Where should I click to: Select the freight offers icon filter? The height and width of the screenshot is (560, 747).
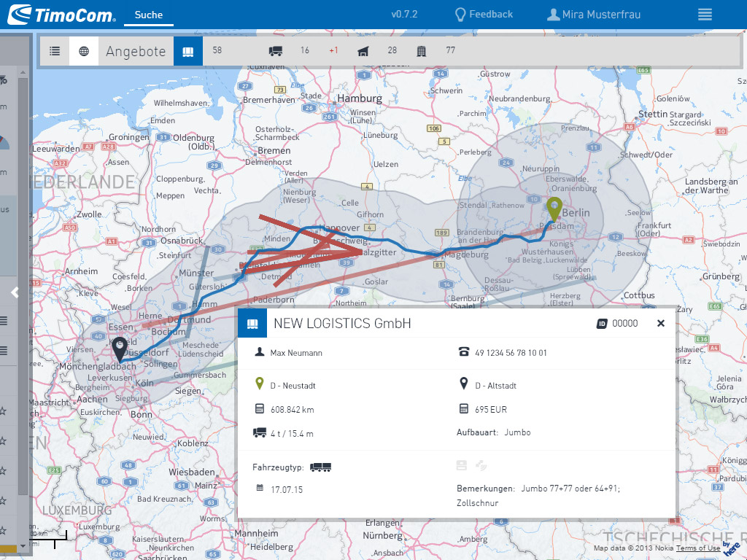click(188, 51)
